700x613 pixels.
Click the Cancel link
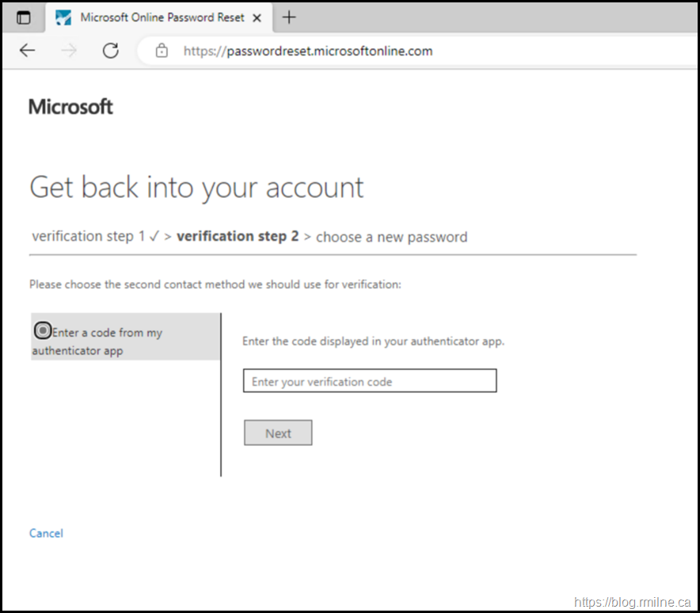pos(46,533)
